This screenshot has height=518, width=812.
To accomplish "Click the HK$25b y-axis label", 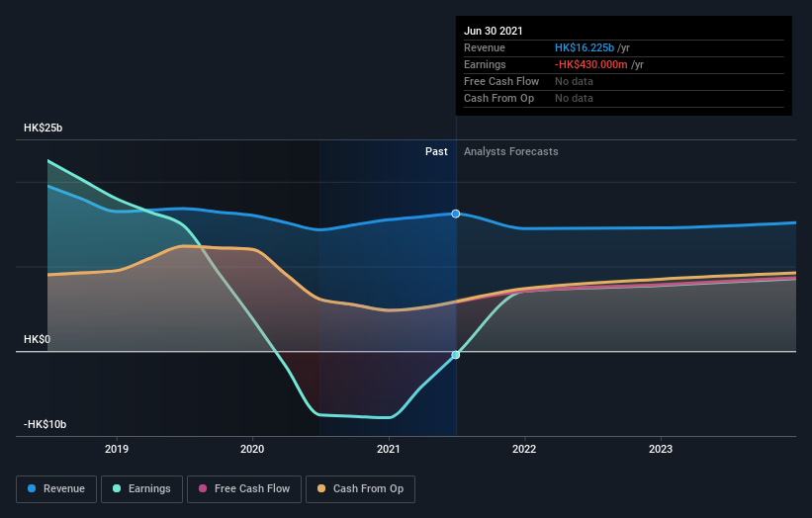I will [43, 128].
